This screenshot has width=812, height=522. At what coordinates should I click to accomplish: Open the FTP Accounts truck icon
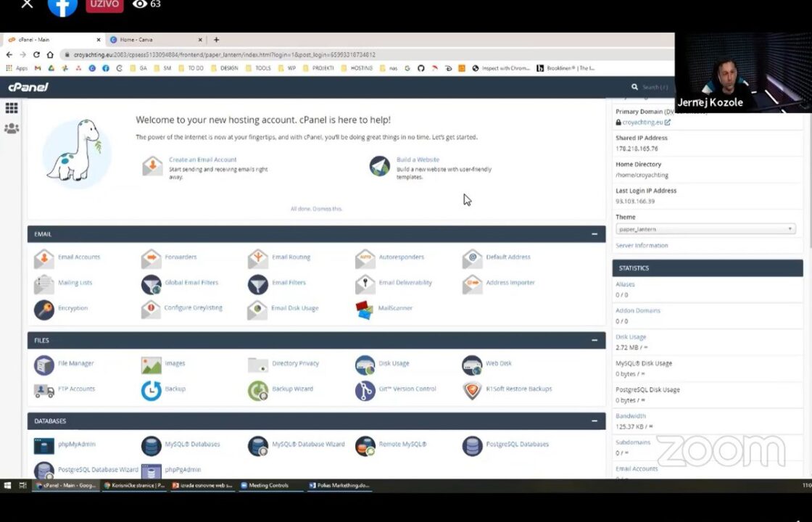44,390
